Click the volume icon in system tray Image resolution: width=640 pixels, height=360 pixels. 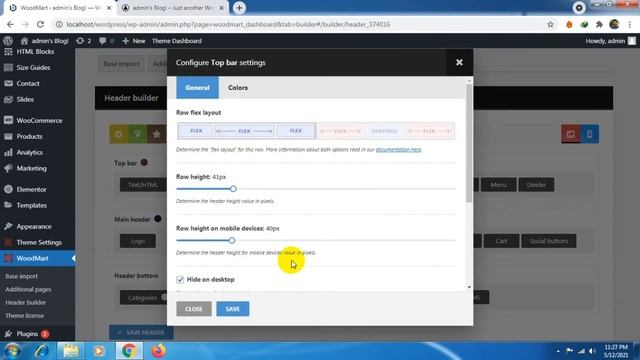(592, 351)
